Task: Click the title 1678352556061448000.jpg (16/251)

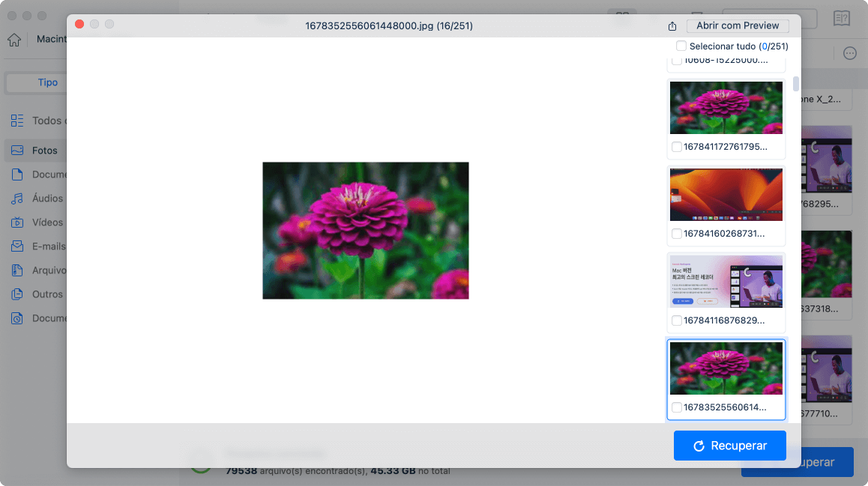Action: click(388, 26)
